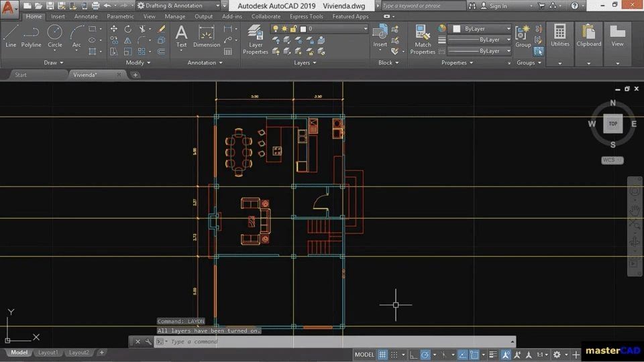Image resolution: width=644 pixels, height=362 pixels.
Task: Toggle Polar tracking in status bar
Action: pos(425,355)
